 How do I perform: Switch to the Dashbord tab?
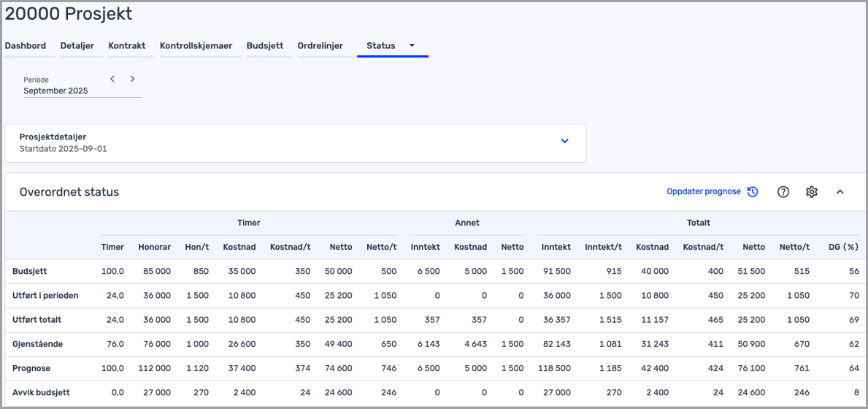[26, 45]
